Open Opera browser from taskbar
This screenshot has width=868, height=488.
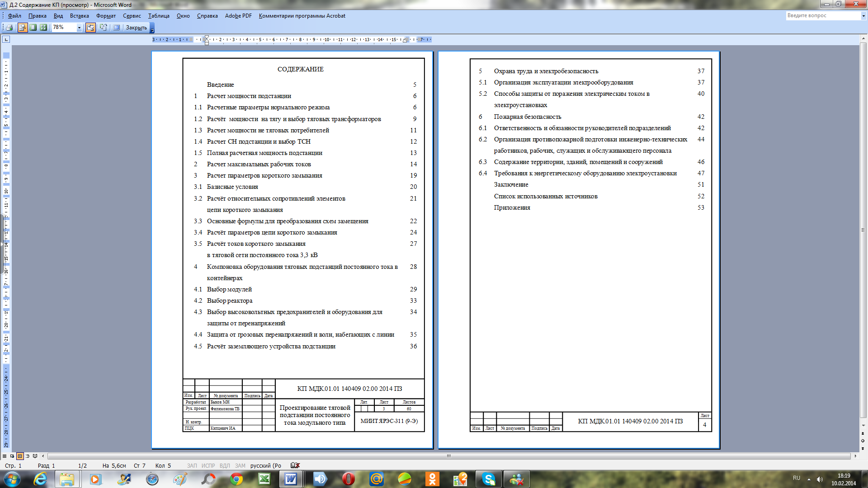348,479
